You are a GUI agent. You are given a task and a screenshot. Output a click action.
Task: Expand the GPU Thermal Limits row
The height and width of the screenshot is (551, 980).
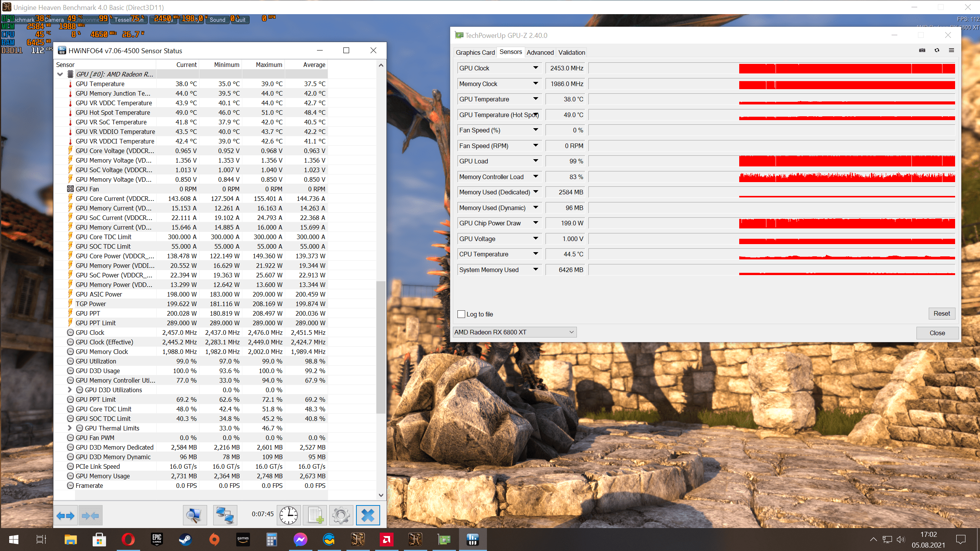click(x=70, y=428)
